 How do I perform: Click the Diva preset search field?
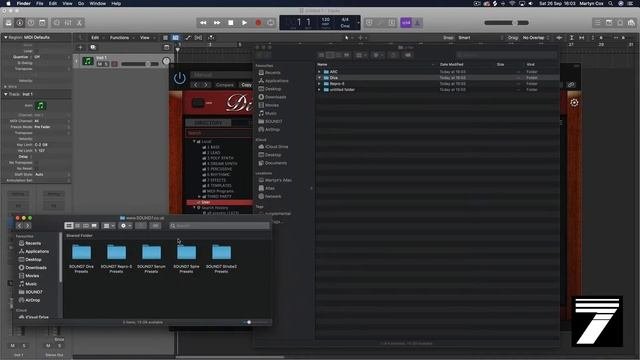pos(219,133)
